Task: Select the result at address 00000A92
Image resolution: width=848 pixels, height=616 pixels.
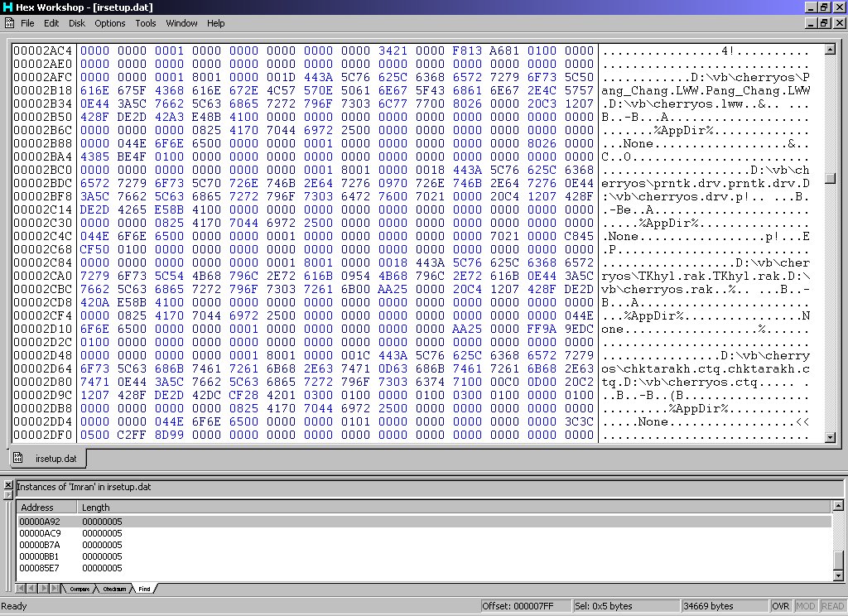Action: point(424,522)
